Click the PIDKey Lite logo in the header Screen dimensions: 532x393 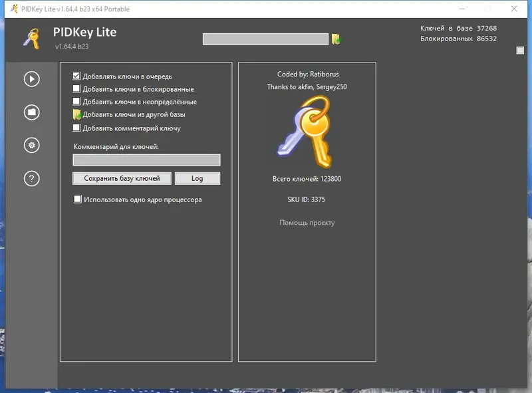32,38
